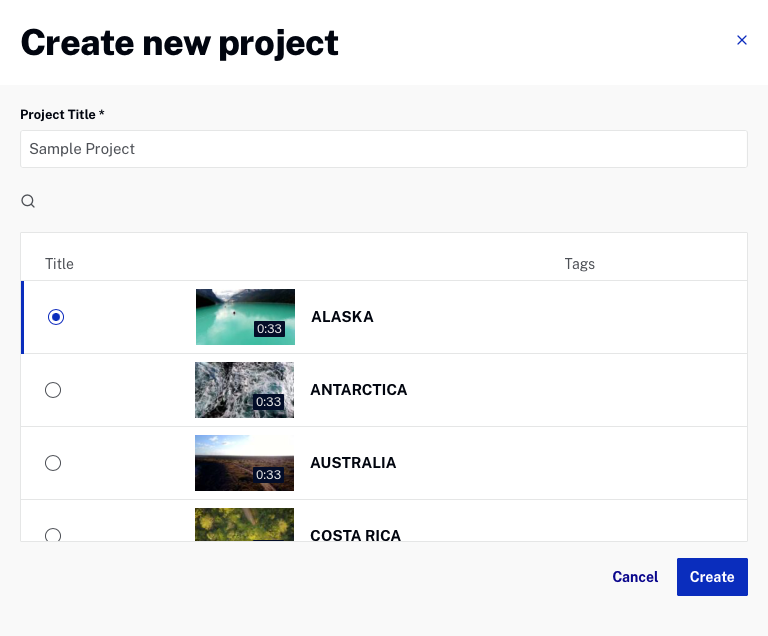The height and width of the screenshot is (636, 768).
Task: Close the Create new project dialog
Action: coord(742,41)
